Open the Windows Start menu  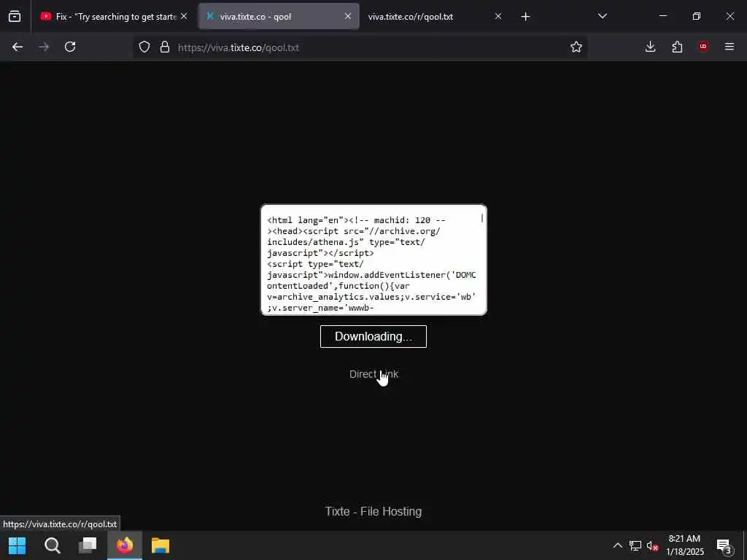pyautogui.click(x=18, y=545)
